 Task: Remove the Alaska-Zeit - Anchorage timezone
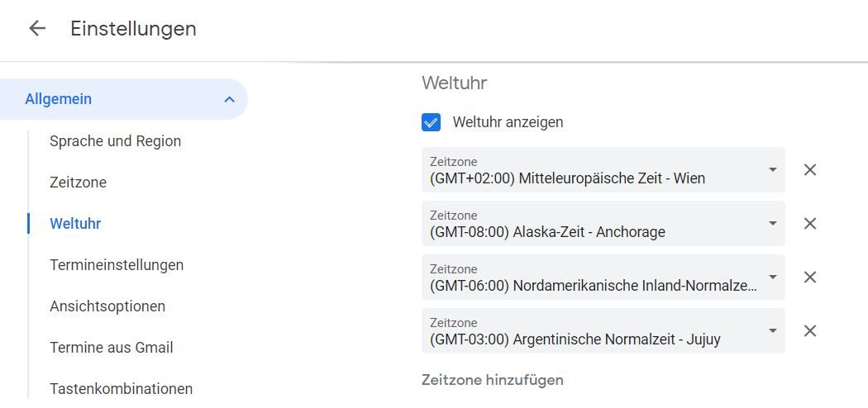point(810,224)
